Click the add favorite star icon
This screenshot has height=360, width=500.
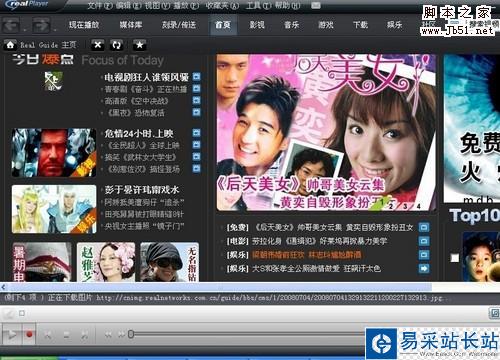[x=140, y=45]
